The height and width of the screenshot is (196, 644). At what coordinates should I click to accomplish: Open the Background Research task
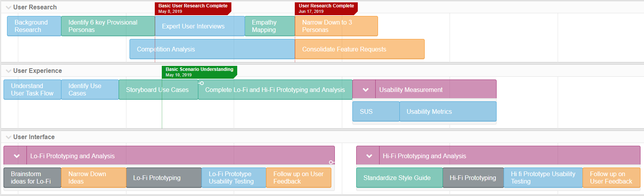34,26
